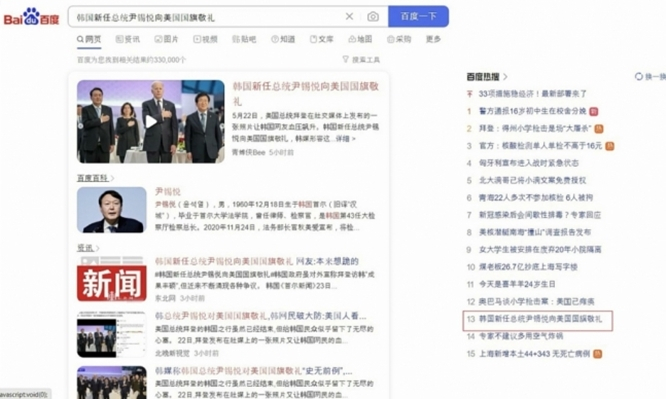
Task: Open the 视频 tab
Action: [206, 39]
